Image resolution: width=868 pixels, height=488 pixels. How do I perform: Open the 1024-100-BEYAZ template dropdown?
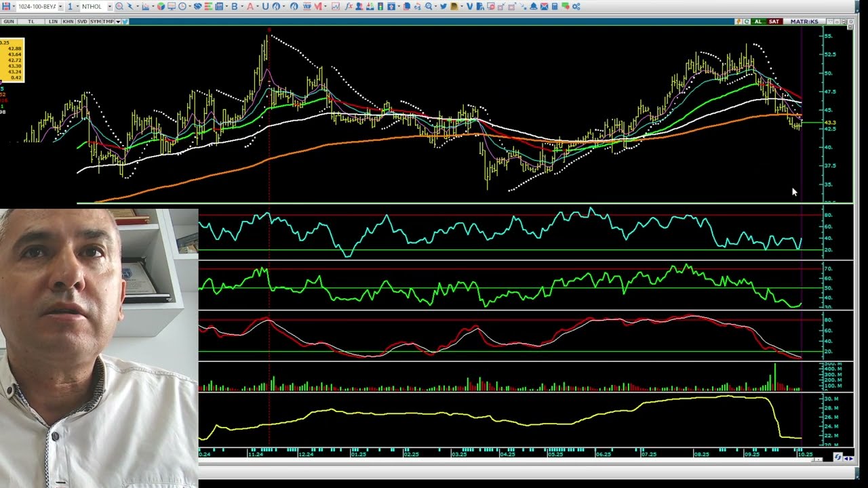coord(60,6)
